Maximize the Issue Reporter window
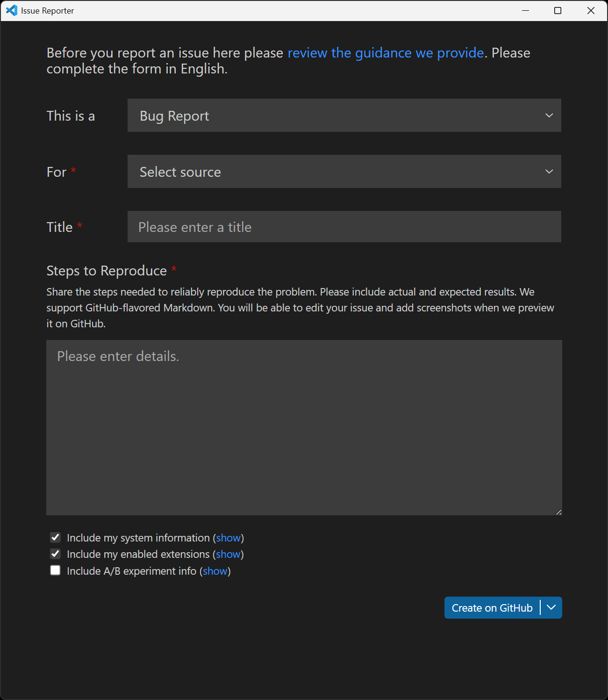Screen dimensions: 608x700 558,10
